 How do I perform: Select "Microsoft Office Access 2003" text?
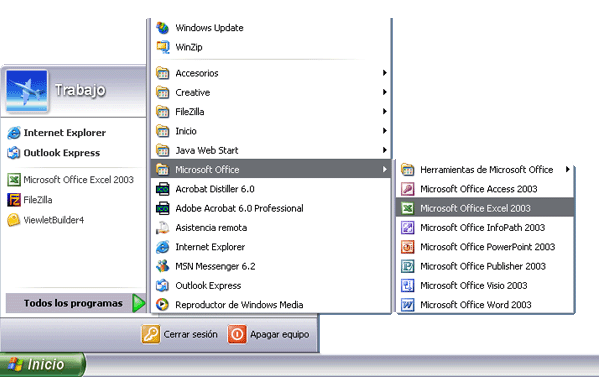pos(479,189)
